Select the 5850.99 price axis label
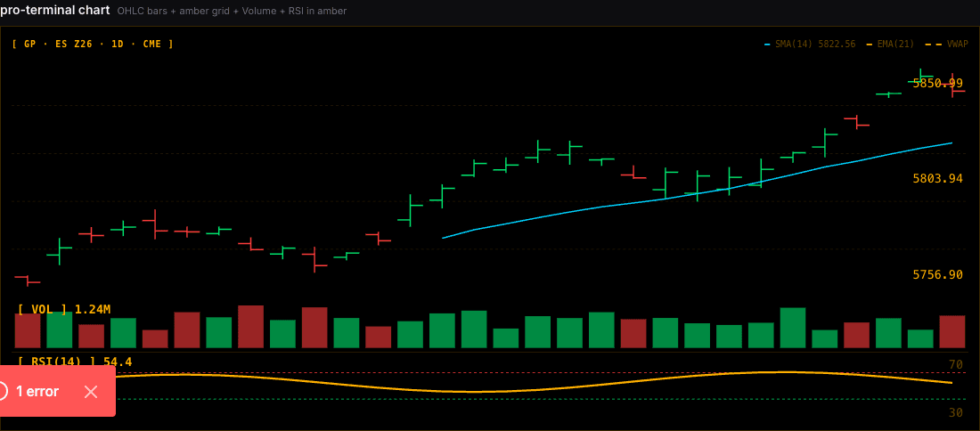 click(937, 83)
